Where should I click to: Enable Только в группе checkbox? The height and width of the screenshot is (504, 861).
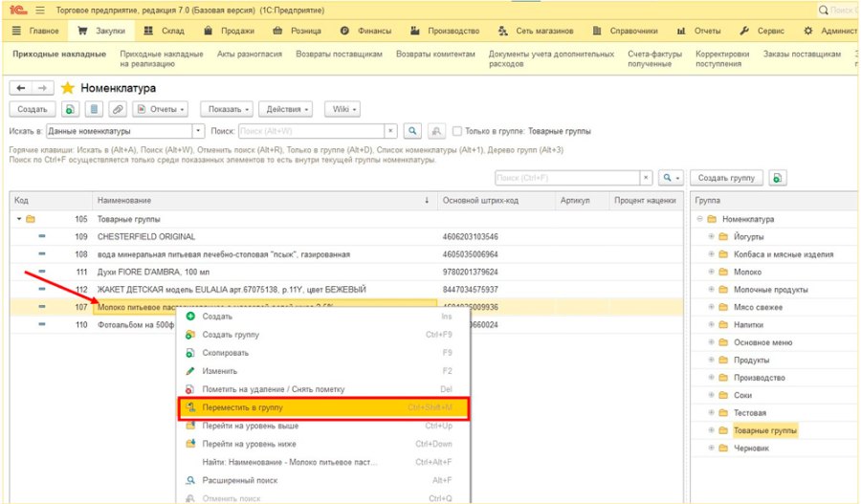tap(457, 131)
